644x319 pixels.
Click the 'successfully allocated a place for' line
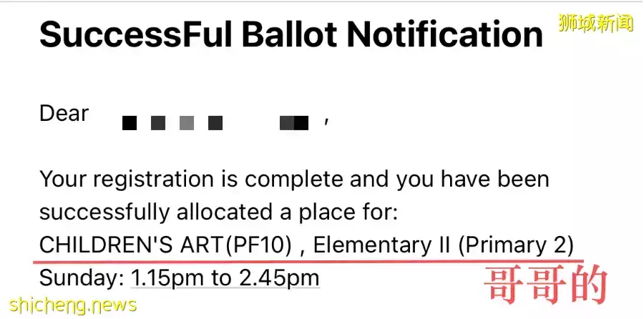[218, 212]
